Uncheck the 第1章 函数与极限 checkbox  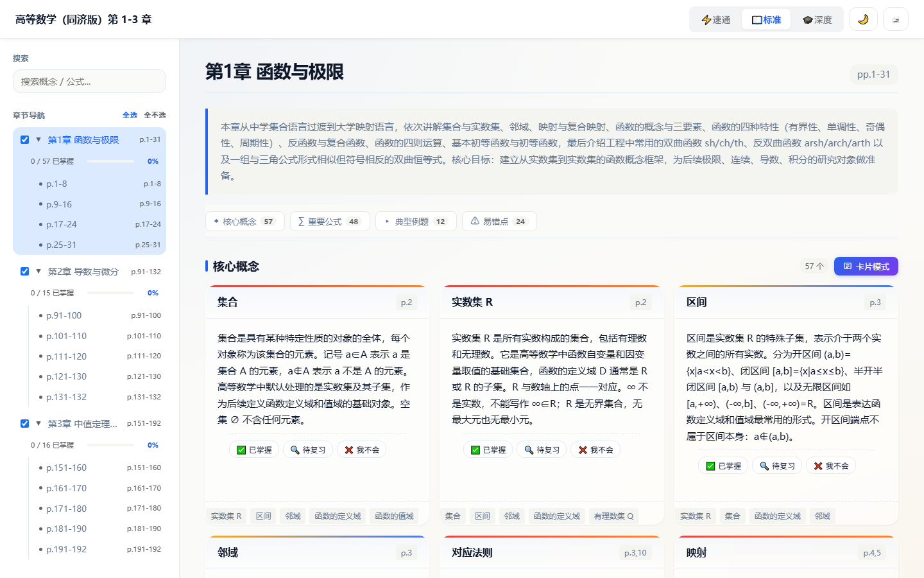point(24,140)
